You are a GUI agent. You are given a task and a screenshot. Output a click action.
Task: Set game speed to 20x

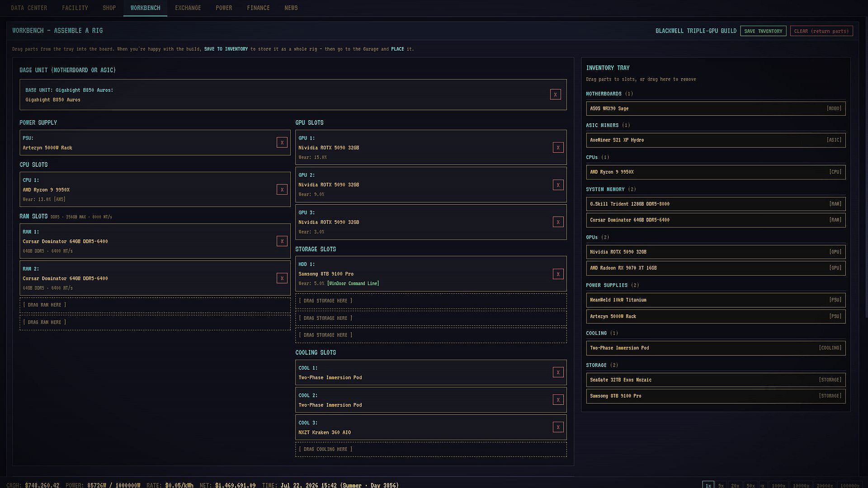735,485
